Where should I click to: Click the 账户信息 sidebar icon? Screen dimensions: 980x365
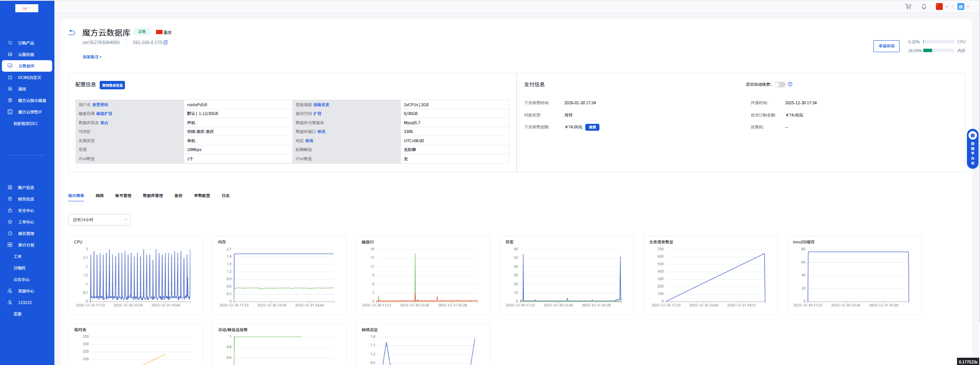(10, 187)
